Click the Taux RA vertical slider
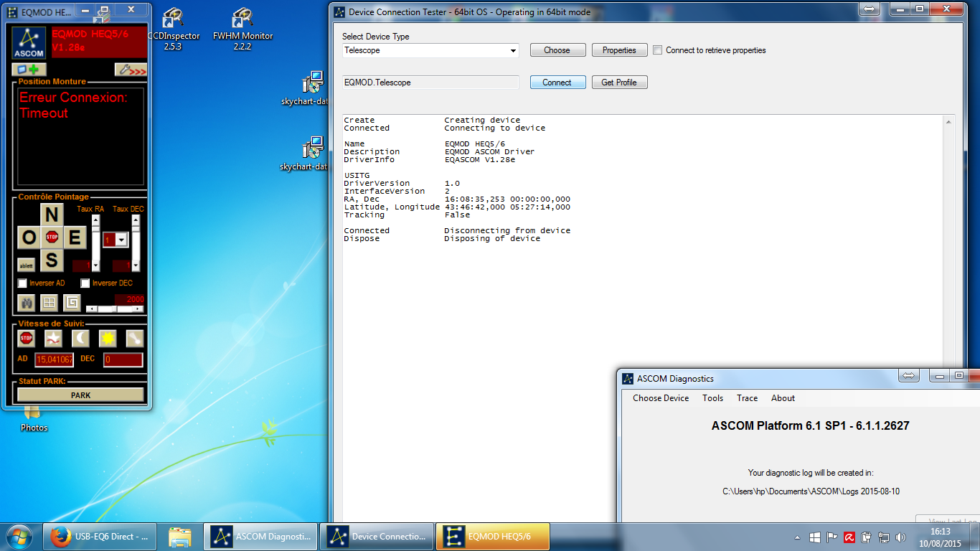Viewport: 980px width, 551px height. point(95,242)
